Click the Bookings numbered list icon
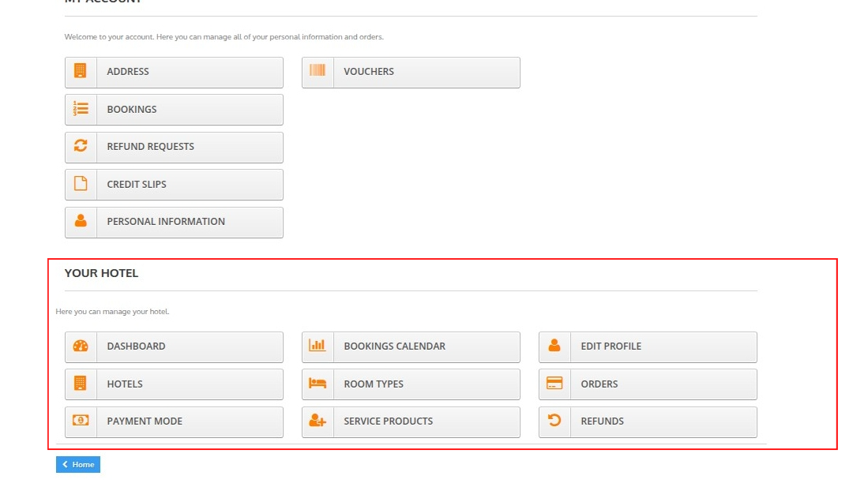The height and width of the screenshot is (487, 868). [x=81, y=108]
